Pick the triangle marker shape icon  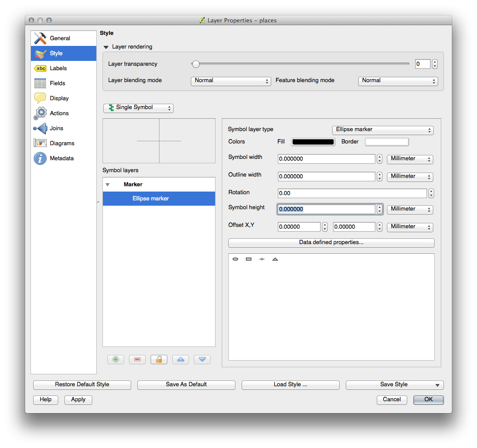[x=275, y=259]
